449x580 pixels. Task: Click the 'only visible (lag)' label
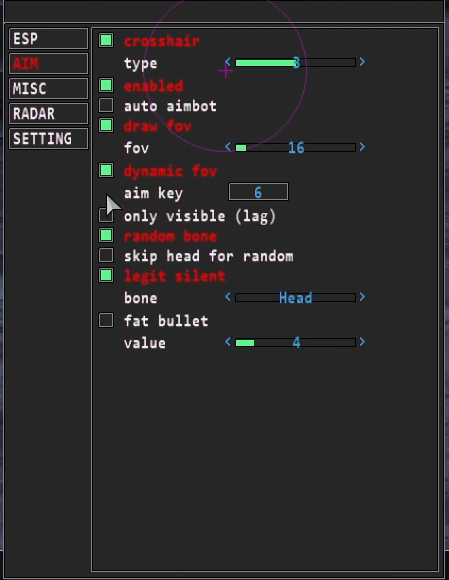point(200,216)
